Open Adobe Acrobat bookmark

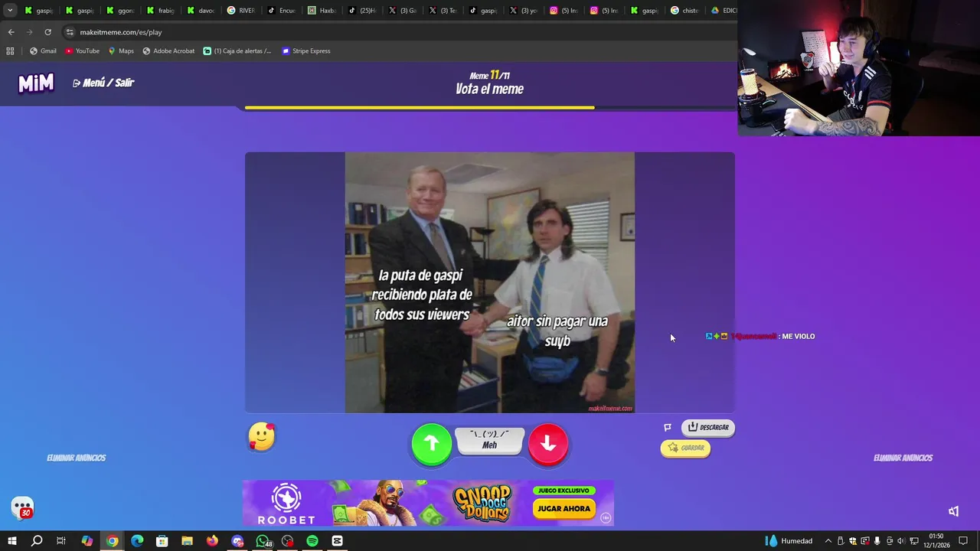pyautogui.click(x=168, y=51)
